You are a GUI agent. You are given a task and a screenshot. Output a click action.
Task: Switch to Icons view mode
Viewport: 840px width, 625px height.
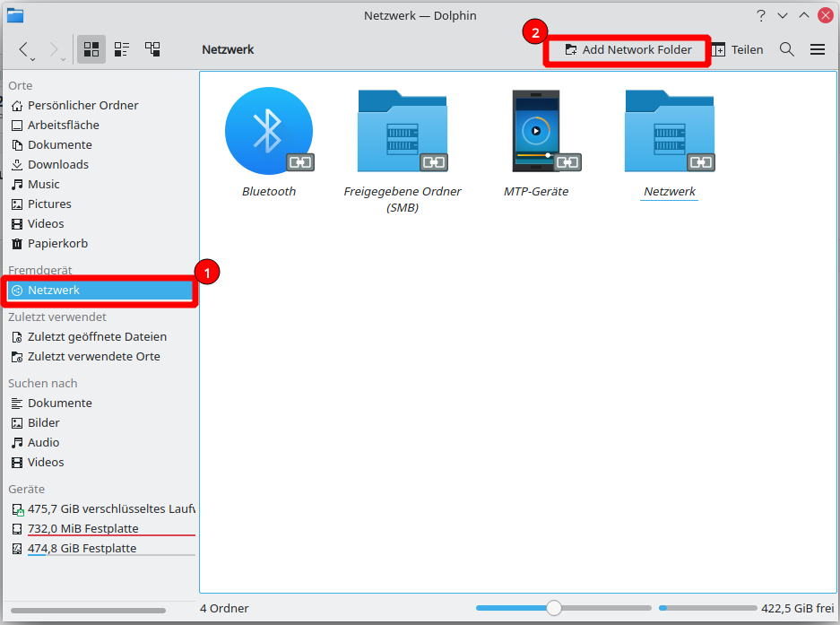91,49
